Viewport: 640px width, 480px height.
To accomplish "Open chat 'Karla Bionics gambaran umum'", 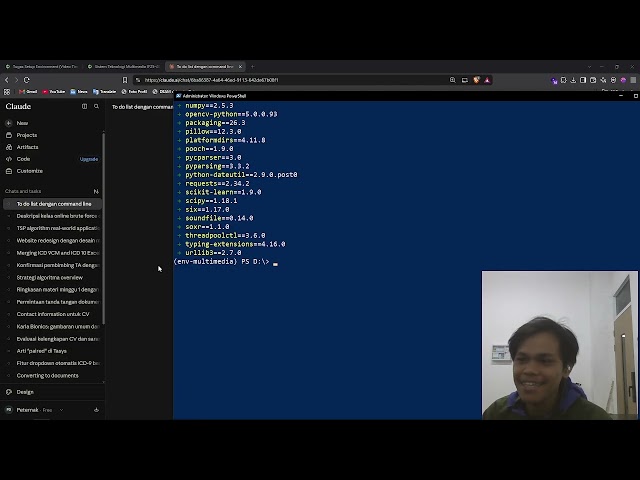I will [52, 326].
